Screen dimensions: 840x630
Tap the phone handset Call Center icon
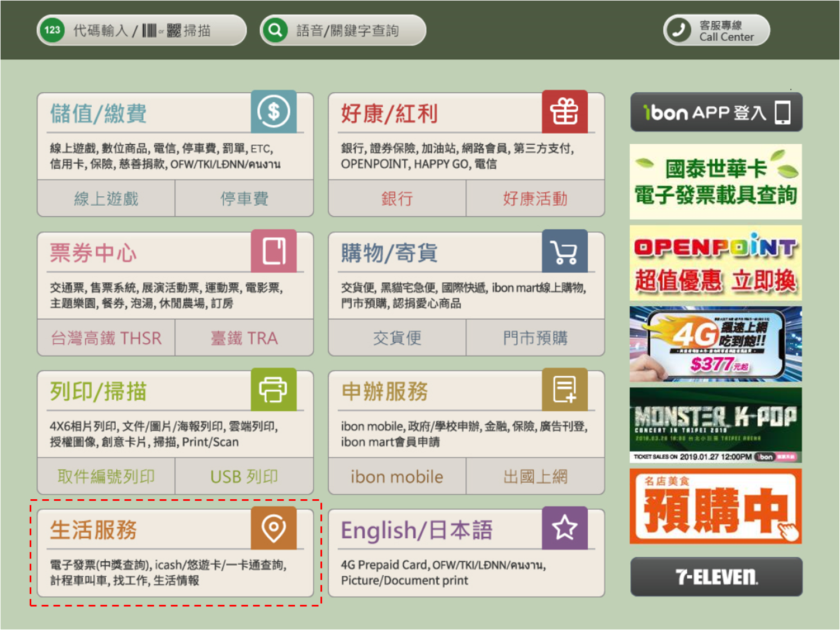(679, 30)
